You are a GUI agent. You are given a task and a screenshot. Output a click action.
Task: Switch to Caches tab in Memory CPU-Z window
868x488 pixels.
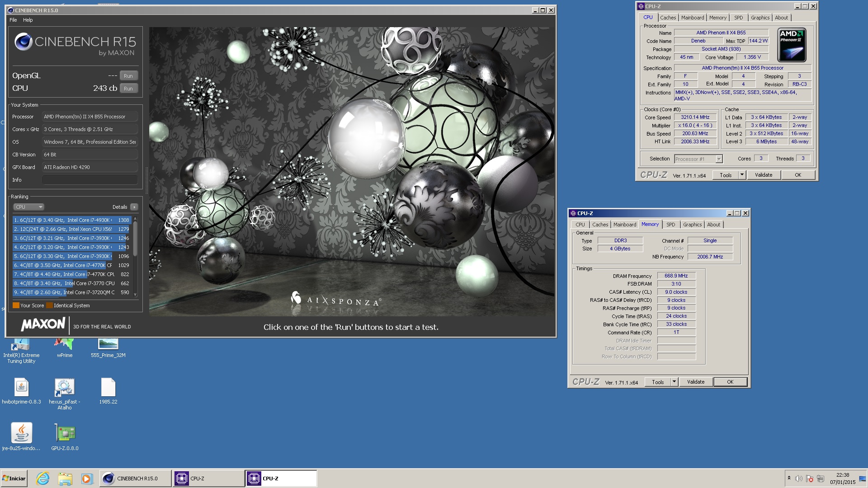600,225
